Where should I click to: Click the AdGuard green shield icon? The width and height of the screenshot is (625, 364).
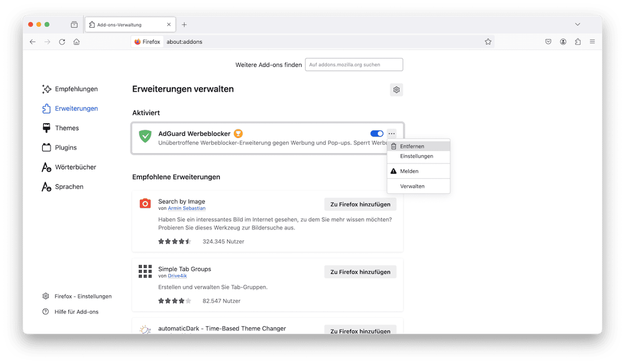[145, 136]
